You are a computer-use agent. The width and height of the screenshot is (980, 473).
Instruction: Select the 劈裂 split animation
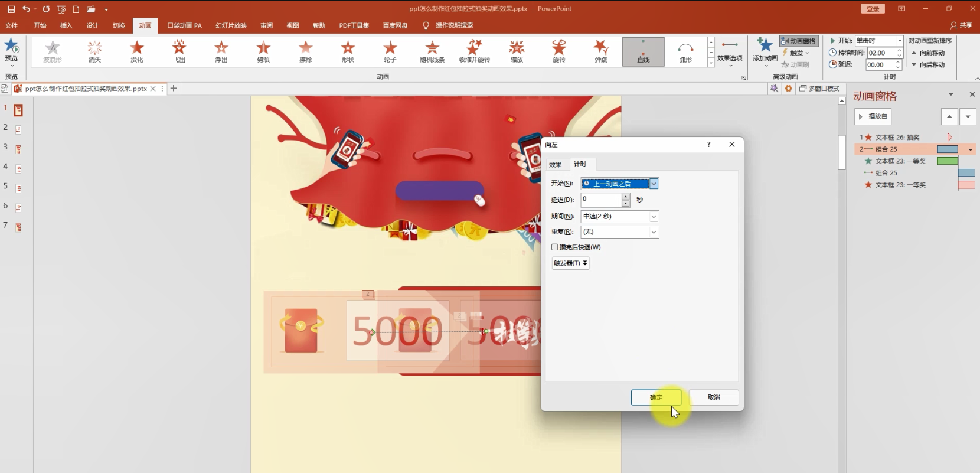(263, 51)
